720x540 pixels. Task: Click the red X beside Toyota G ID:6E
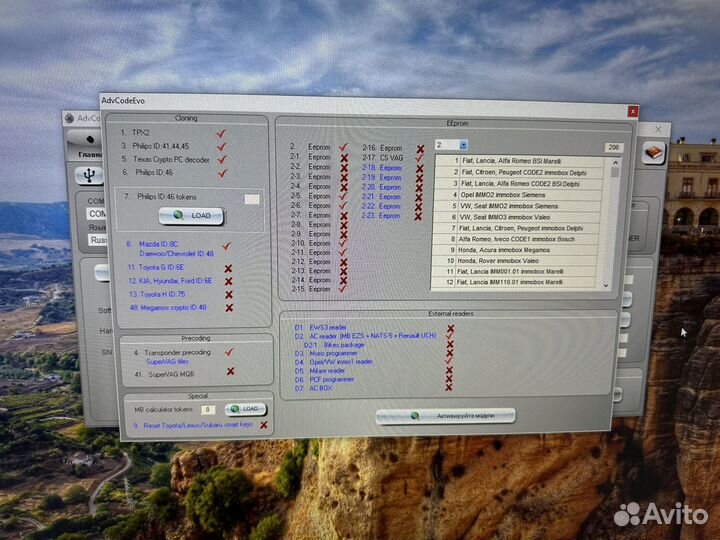click(228, 268)
